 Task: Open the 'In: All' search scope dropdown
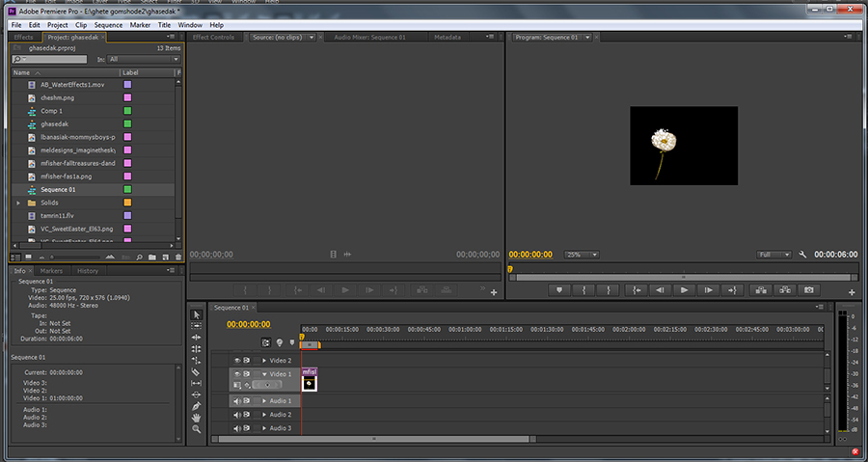[144, 59]
